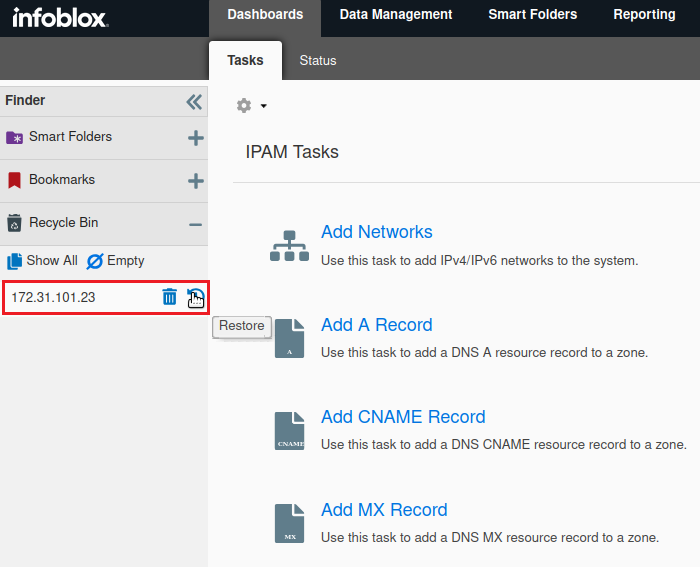Expand the Smart Folders section
700x567 pixels.
(195, 138)
